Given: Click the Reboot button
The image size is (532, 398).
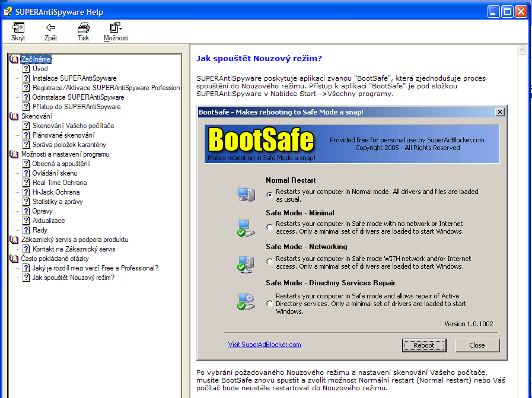Looking at the screenshot, I should [x=424, y=345].
